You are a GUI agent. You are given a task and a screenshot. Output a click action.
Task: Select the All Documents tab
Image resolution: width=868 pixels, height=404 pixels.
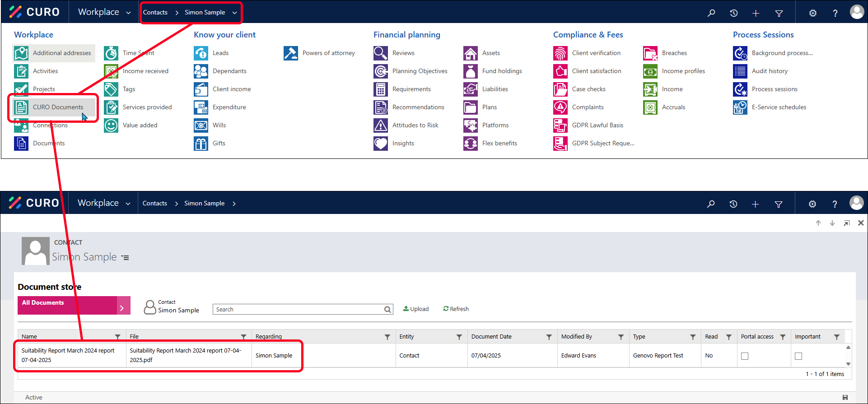pos(74,305)
